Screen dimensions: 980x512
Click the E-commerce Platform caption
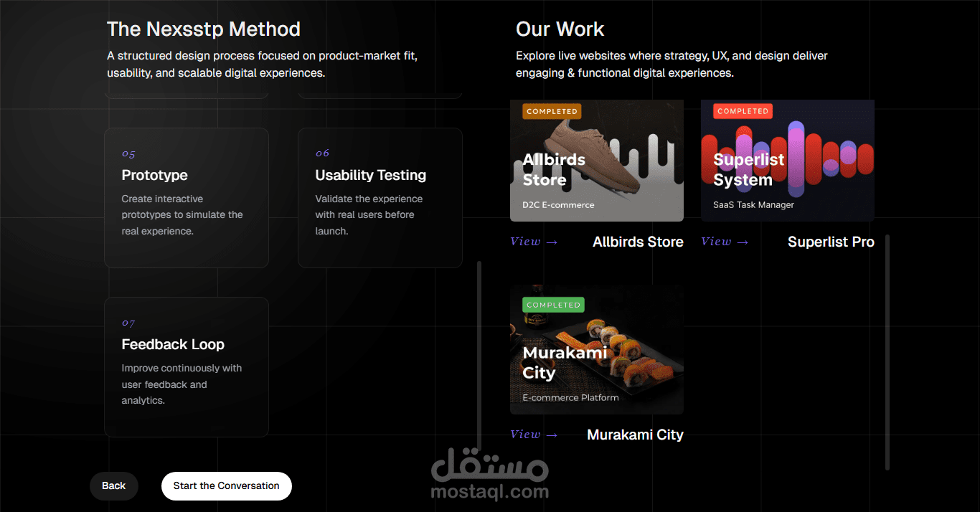[570, 398]
